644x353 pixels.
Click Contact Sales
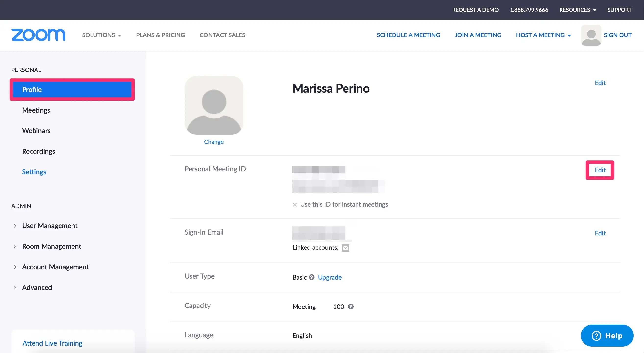(222, 35)
